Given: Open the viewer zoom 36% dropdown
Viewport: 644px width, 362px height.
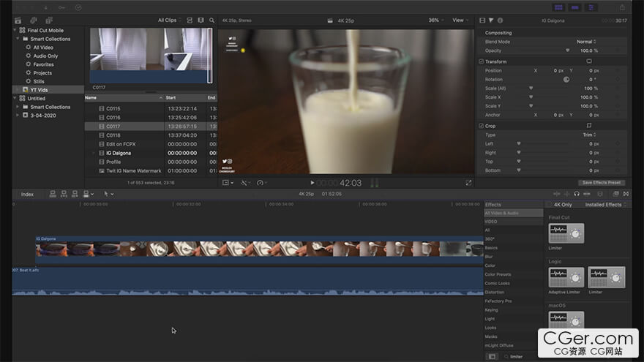Looking at the screenshot, I should click(436, 20).
